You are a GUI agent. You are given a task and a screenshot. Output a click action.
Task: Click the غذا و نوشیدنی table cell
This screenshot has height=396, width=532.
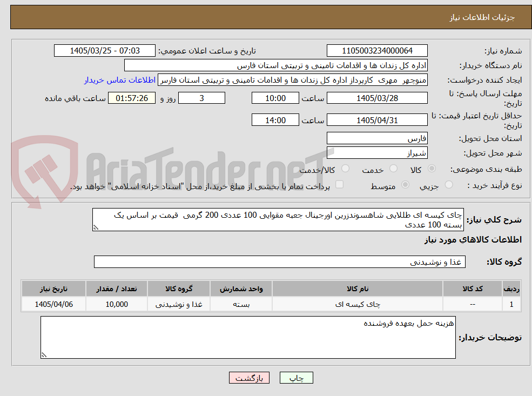coord(179,304)
